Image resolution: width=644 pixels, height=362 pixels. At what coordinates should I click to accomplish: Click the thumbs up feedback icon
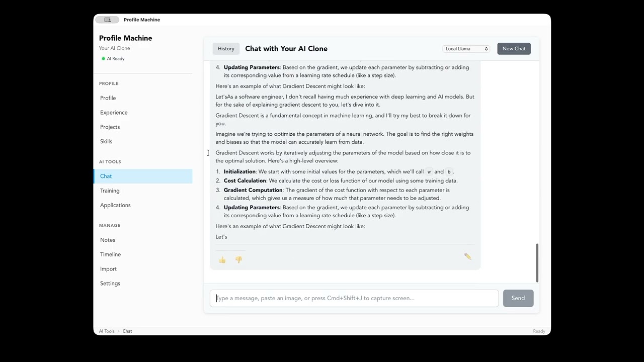222,260
